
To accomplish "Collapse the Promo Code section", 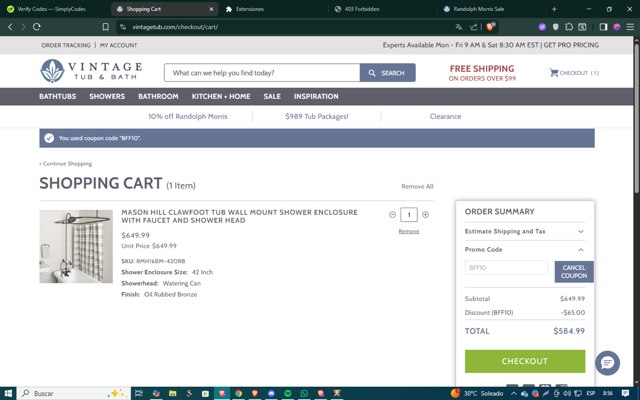I will tap(524, 249).
